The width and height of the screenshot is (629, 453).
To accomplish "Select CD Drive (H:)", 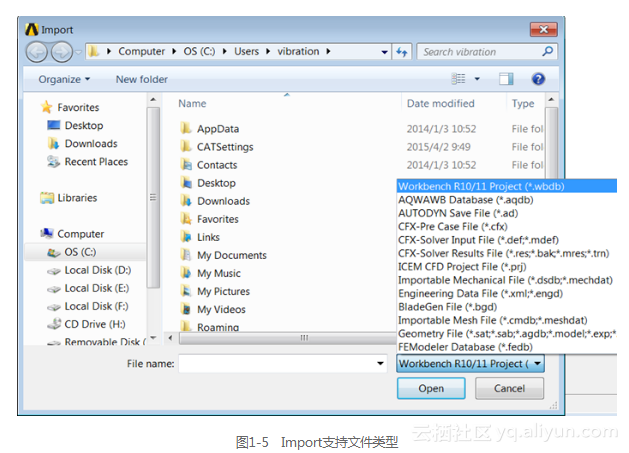I will (x=95, y=324).
